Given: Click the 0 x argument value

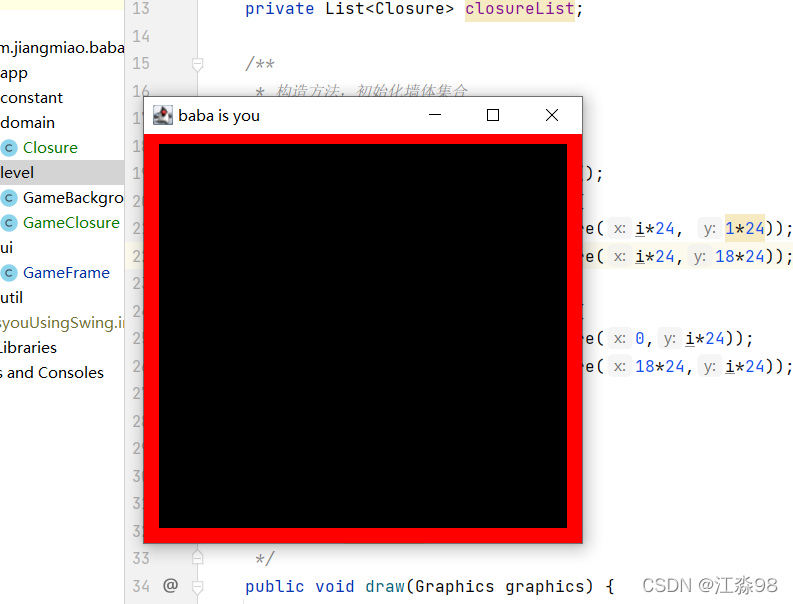Looking at the screenshot, I should (640, 338).
